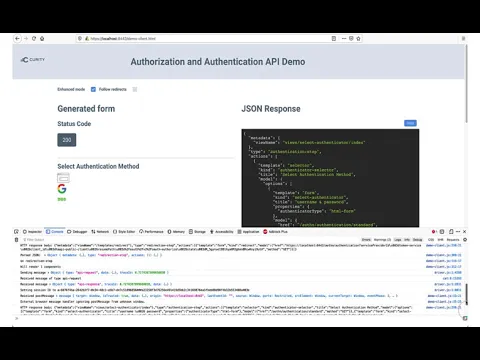Toggle the Info console filter

click(407, 240)
